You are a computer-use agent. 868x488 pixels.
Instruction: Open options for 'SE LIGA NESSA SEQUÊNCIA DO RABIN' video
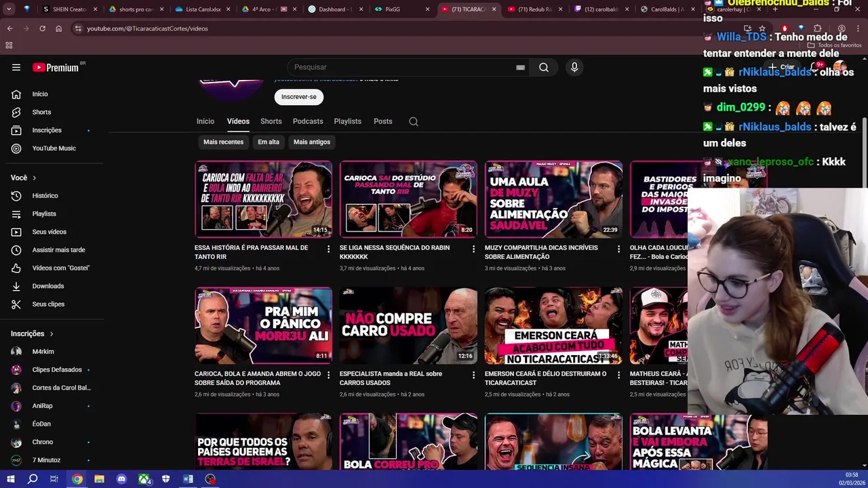[474, 249]
